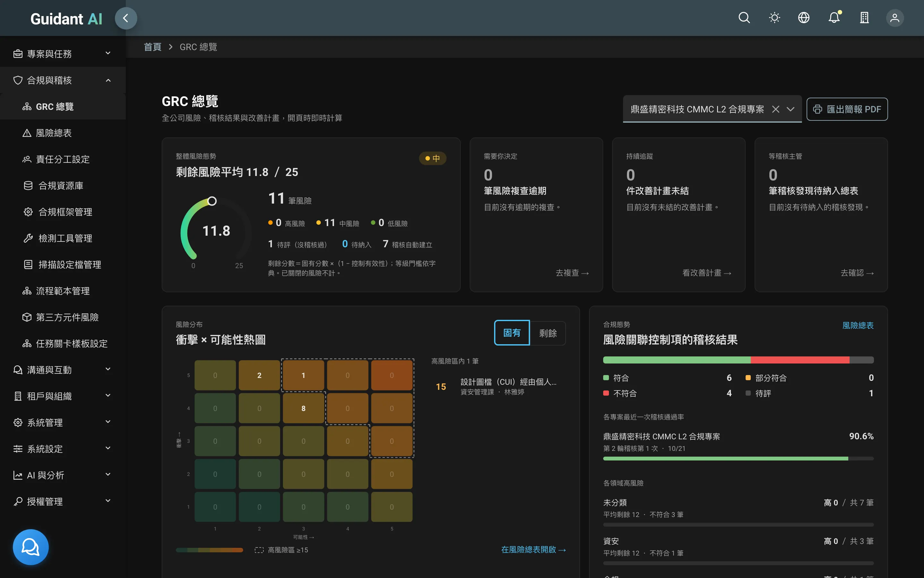Open 任務關卡樣板設定 menu item
Image resolution: width=924 pixels, height=578 pixels.
point(63,344)
